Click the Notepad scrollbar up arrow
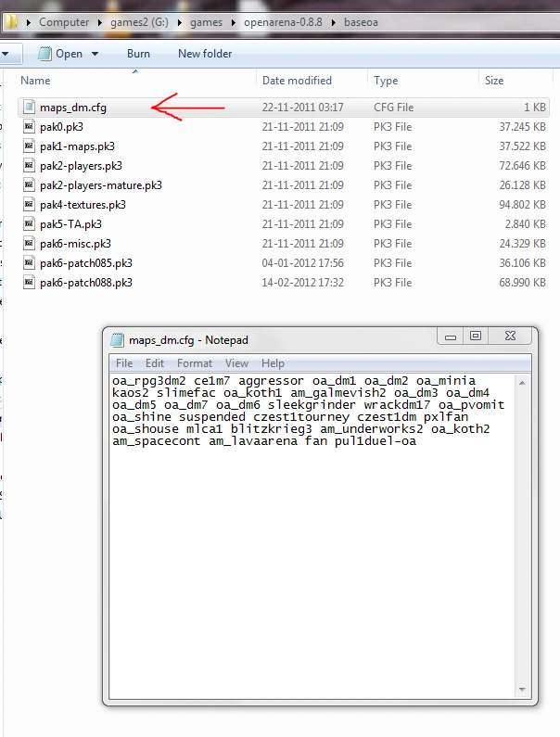The width and height of the screenshot is (560, 737). 522,383
